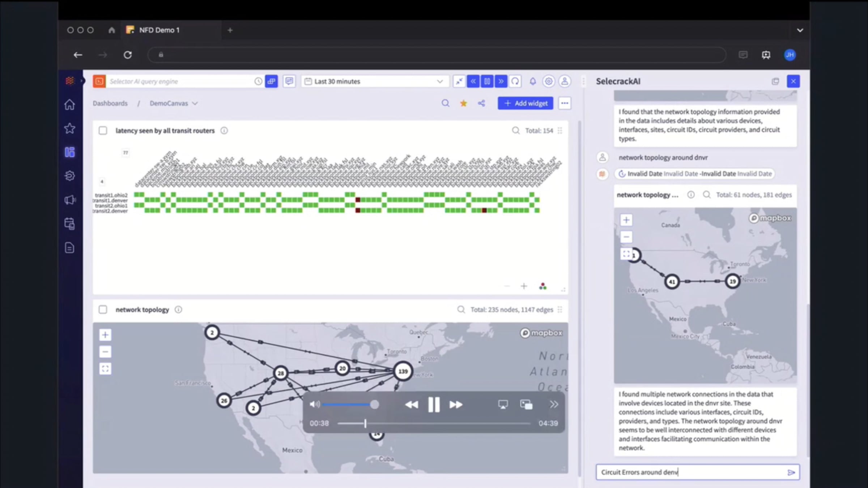
Task: Mute the video volume icon
Action: [x=315, y=404]
